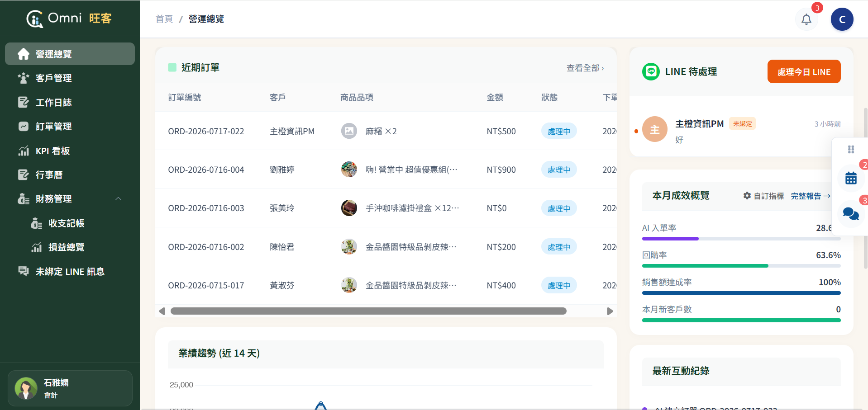Open the notification bell
This screenshot has height=410, width=868.
click(x=806, y=19)
